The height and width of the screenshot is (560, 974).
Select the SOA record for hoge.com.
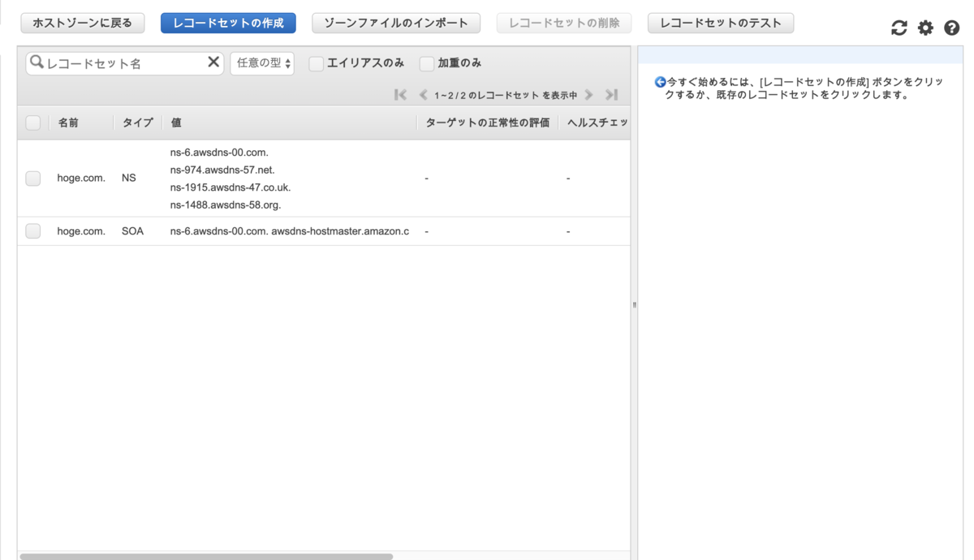pyautogui.click(x=32, y=230)
